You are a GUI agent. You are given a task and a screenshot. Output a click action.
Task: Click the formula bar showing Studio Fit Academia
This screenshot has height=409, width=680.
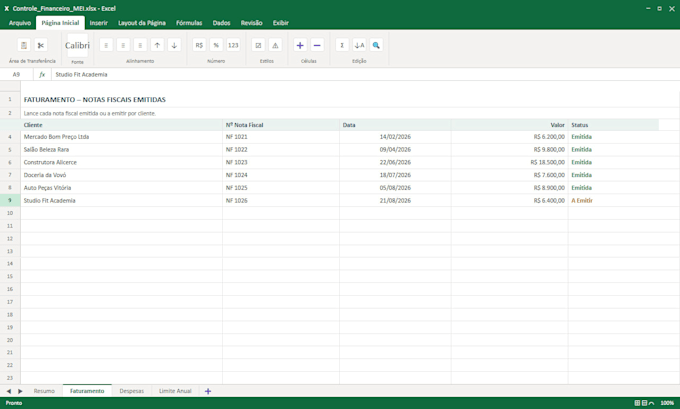point(364,75)
